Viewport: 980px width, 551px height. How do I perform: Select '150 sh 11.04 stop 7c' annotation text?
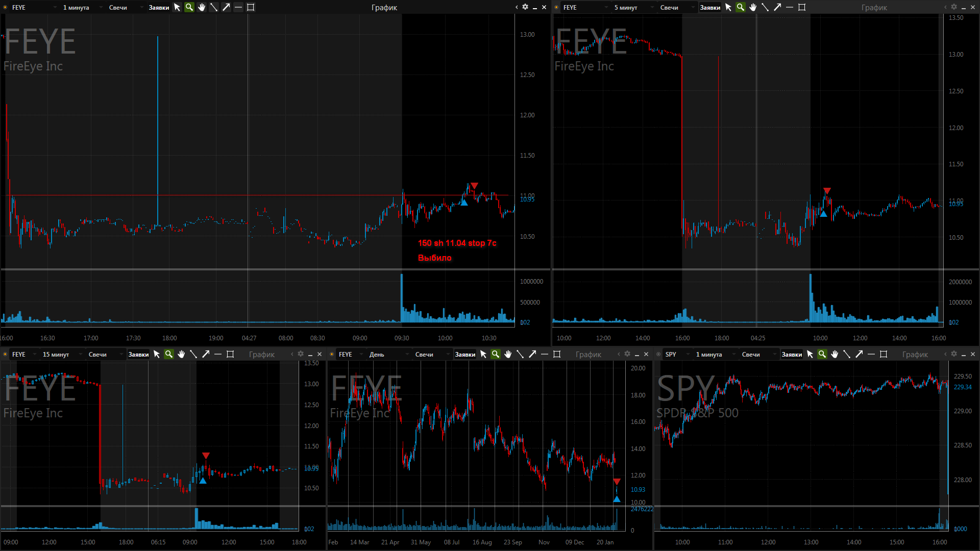click(457, 243)
